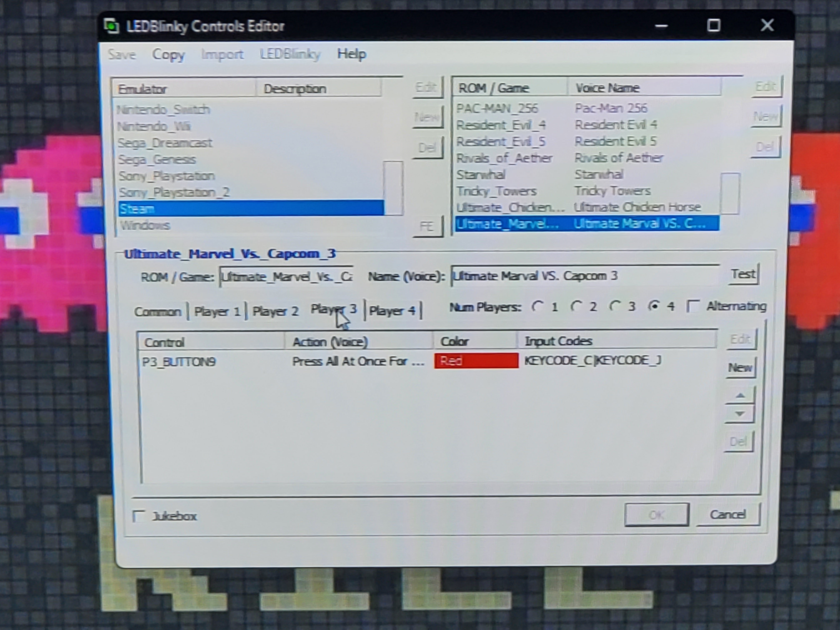Move control up with up arrow
This screenshot has width=840, height=630.
tap(740, 396)
